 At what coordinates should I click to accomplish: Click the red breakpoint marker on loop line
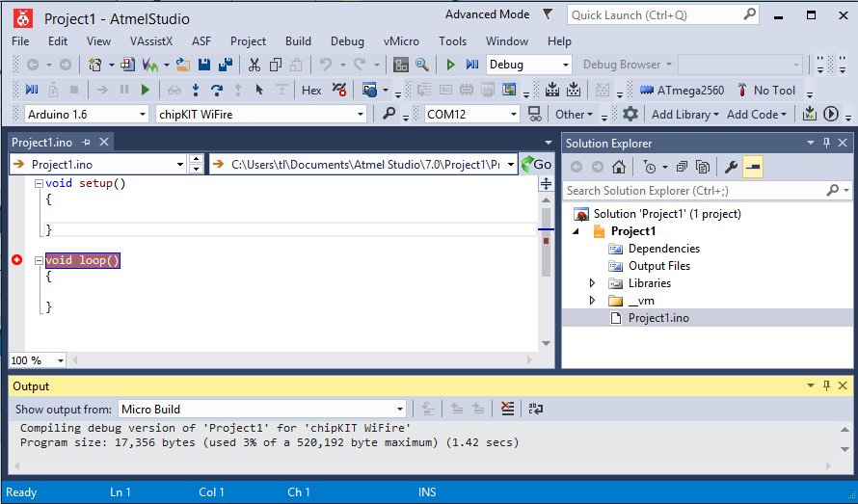tap(17, 260)
